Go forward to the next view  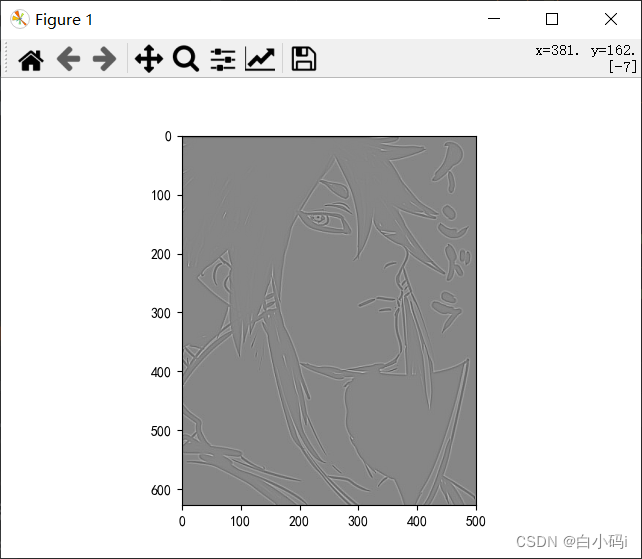104,59
